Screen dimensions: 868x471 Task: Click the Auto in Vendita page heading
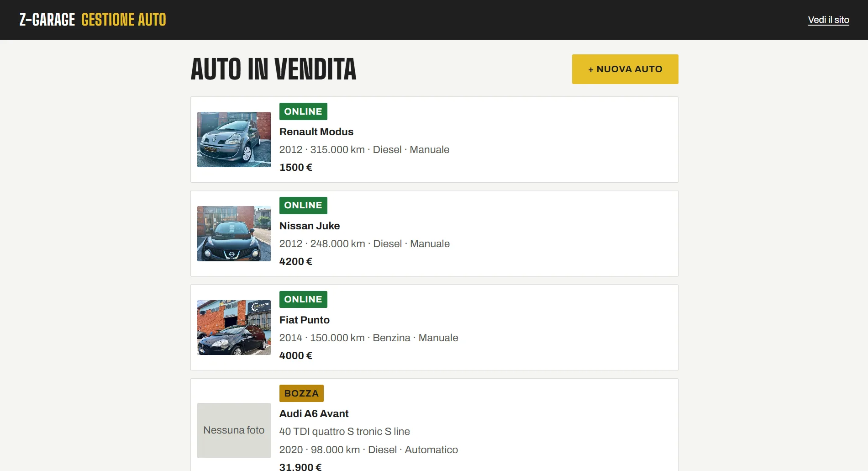pyautogui.click(x=273, y=69)
